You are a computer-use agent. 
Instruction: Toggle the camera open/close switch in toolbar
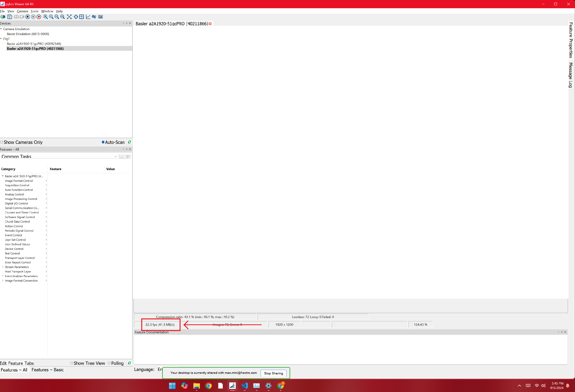click(x=3, y=17)
